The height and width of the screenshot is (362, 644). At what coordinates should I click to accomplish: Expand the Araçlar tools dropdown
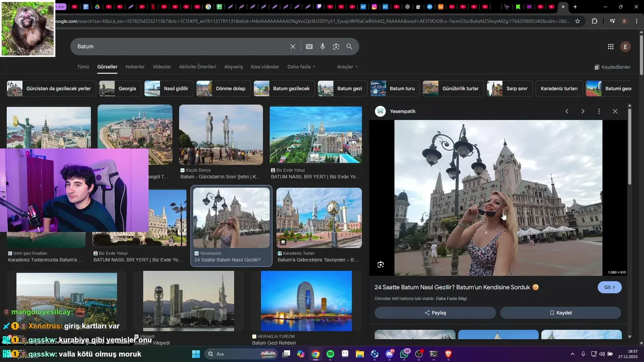click(x=348, y=67)
